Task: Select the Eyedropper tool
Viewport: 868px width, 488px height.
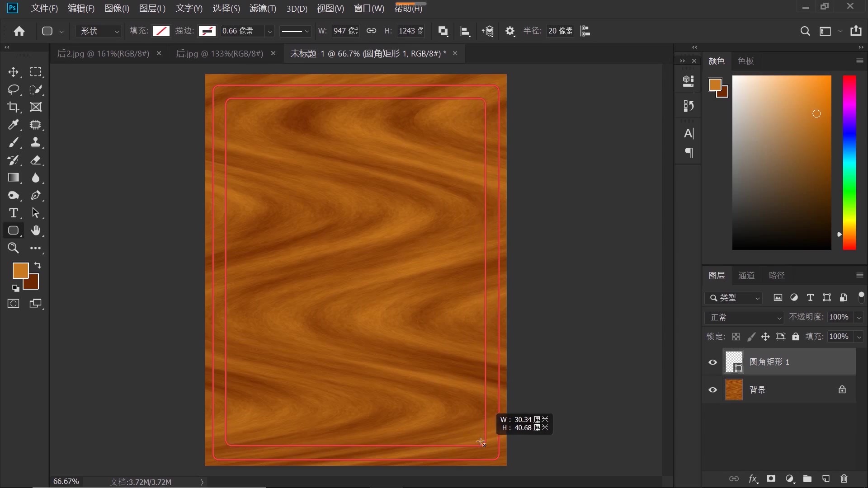Action: [x=13, y=125]
